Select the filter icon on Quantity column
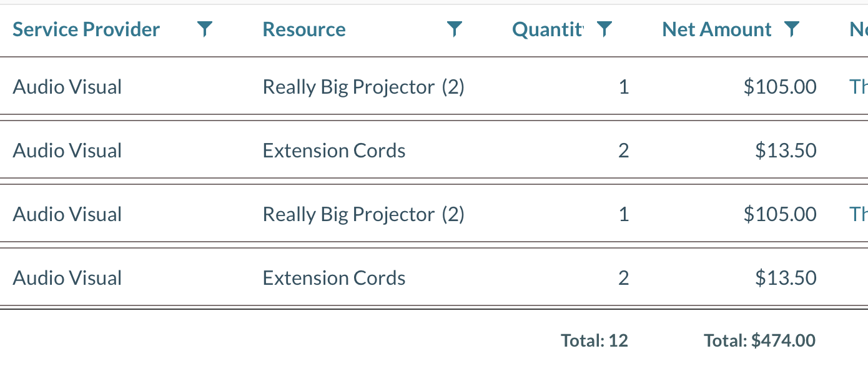The height and width of the screenshot is (366, 868). point(603,28)
